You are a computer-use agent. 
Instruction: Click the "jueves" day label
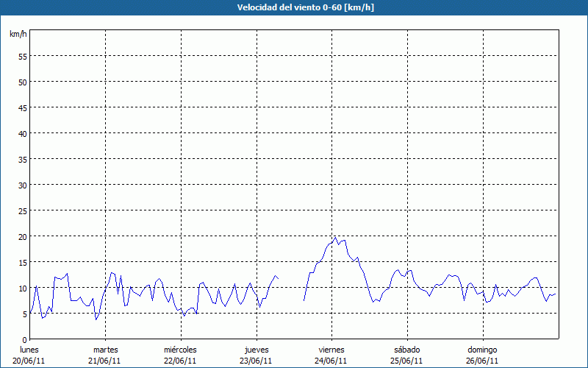pos(257,350)
